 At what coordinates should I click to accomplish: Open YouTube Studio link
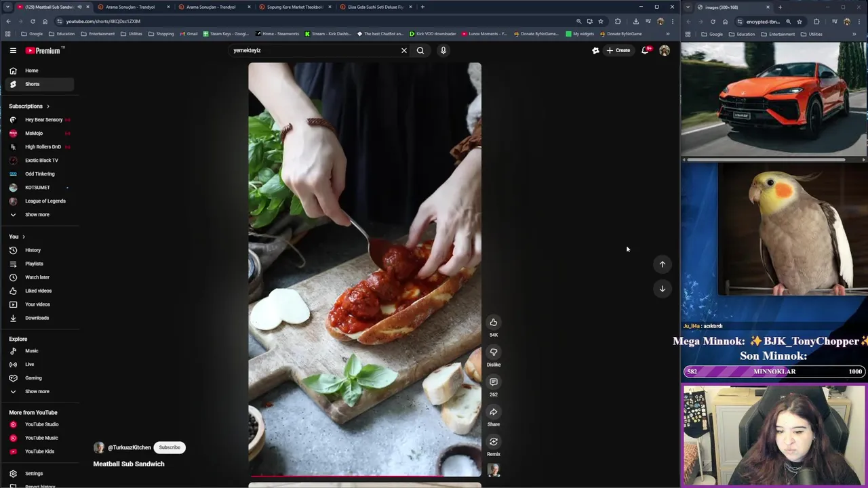pos(40,424)
